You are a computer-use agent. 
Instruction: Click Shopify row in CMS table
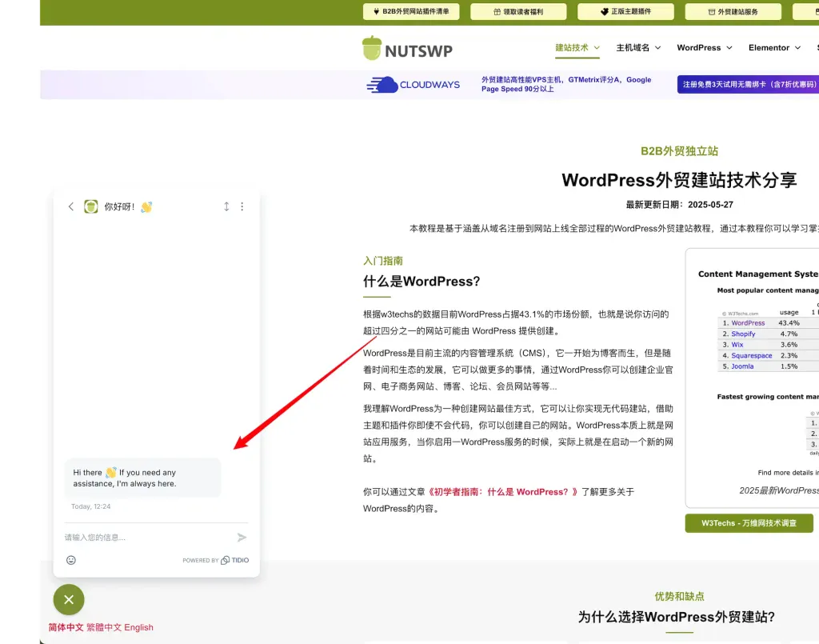[767, 334]
